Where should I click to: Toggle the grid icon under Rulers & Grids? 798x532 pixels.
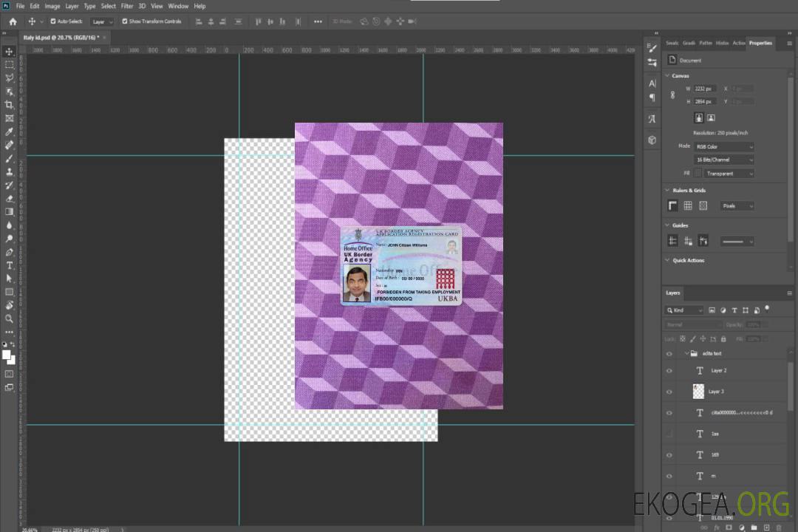(x=688, y=206)
